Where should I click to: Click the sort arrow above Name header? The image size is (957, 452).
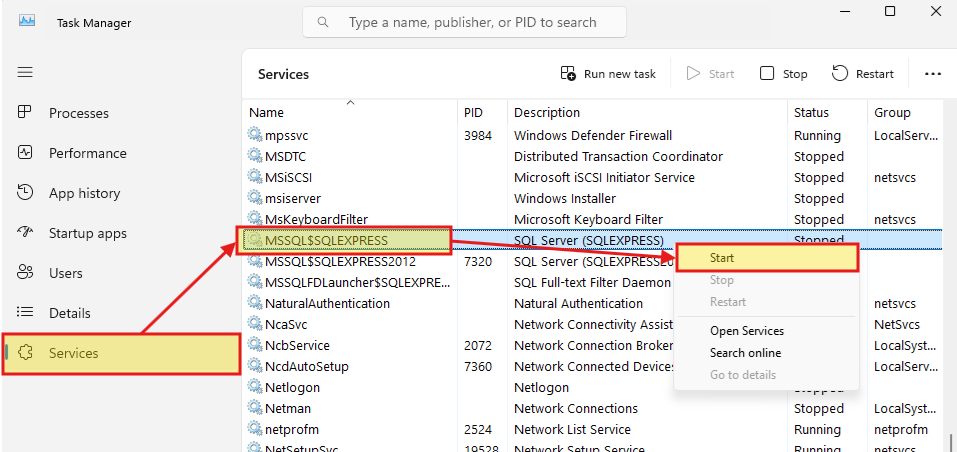pyautogui.click(x=350, y=102)
